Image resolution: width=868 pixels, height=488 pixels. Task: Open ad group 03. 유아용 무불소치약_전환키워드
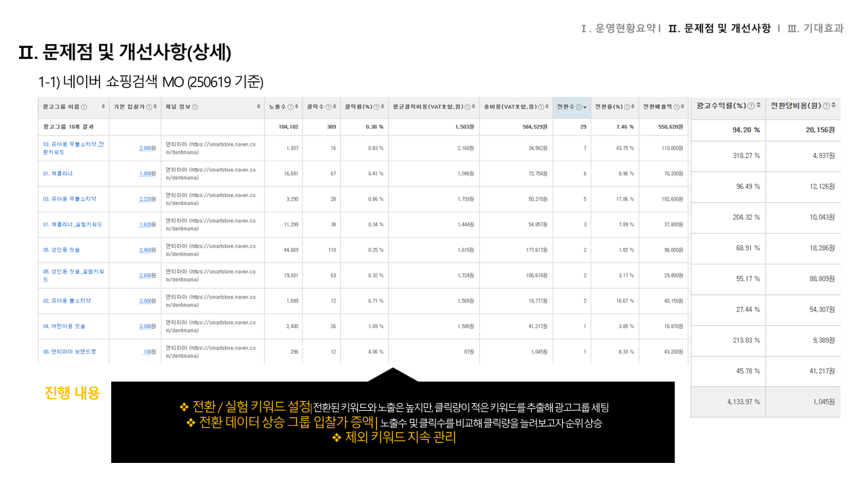point(73,148)
